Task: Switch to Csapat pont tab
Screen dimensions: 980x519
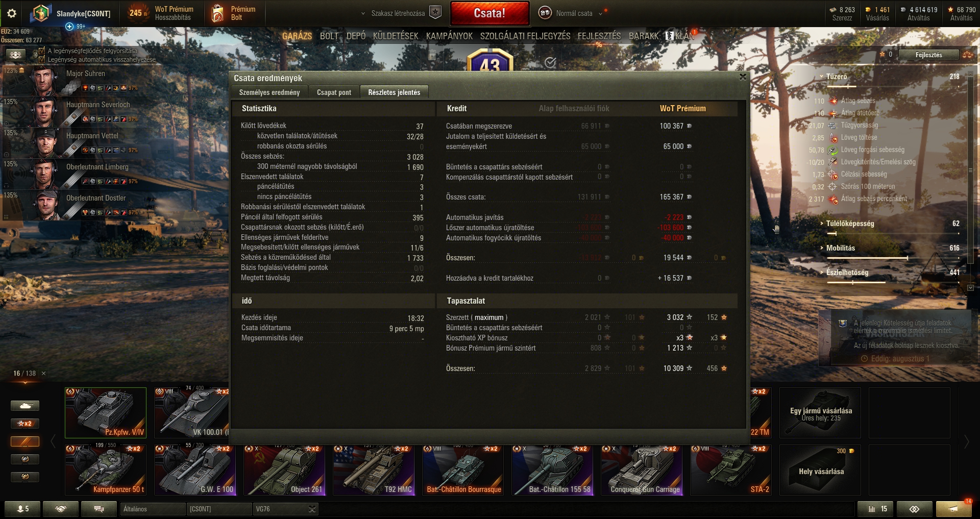Action: click(x=334, y=92)
